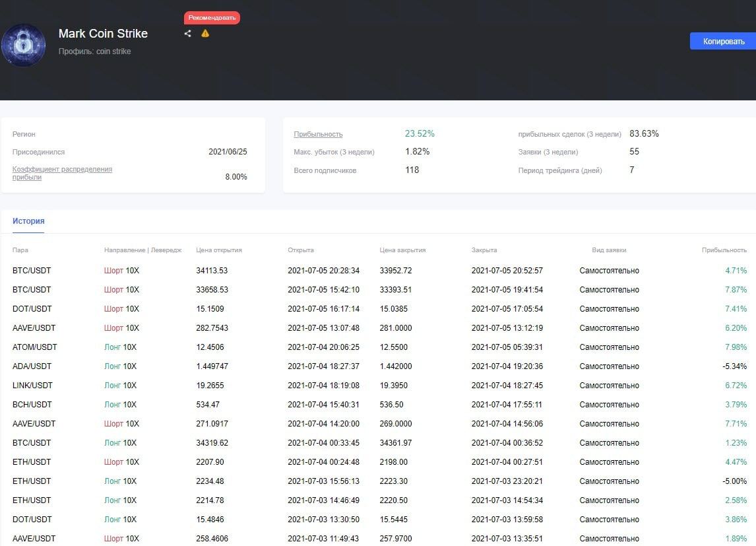Click close timestamp 2021-07-03 23:20:21

click(507, 481)
